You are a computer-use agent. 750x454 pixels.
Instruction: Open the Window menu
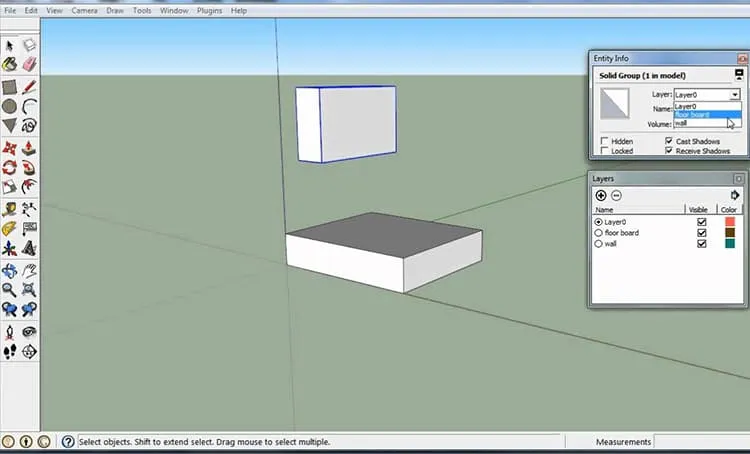[x=174, y=10]
